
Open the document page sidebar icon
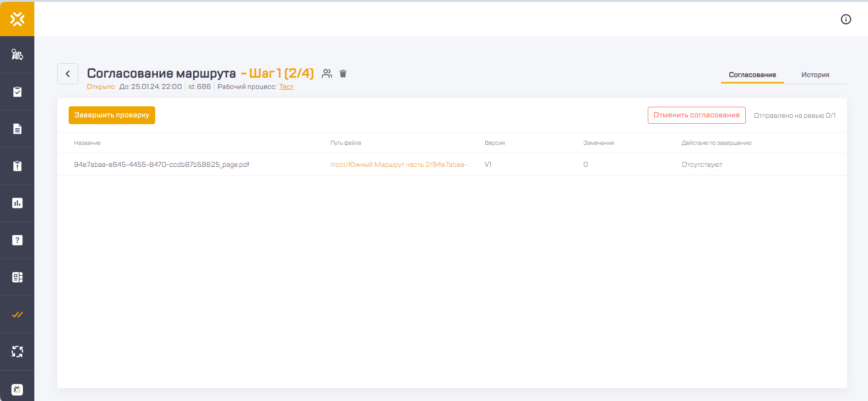[17, 129]
